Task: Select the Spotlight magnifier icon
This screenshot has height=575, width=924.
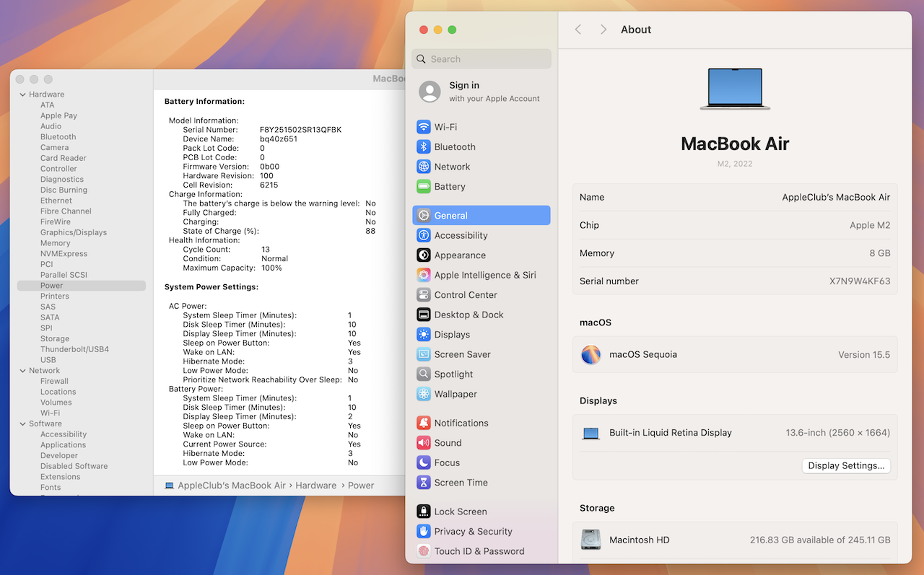Action: tap(424, 374)
